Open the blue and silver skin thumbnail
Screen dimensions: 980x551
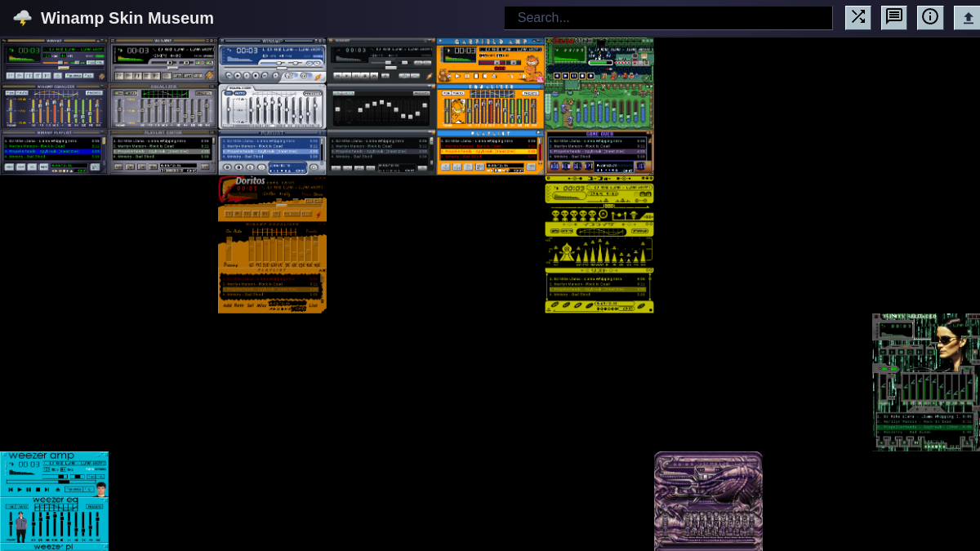(272, 106)
